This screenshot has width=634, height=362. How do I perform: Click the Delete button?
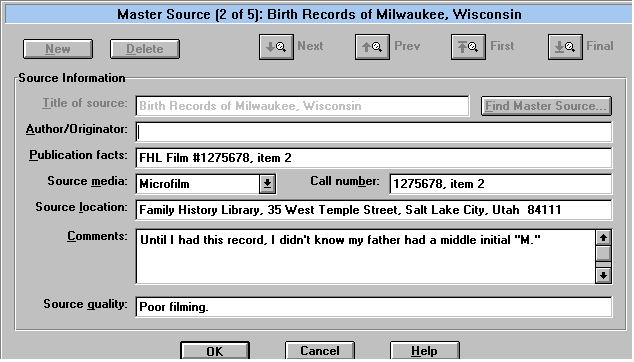pyautogui.click(x=145, y=49)
